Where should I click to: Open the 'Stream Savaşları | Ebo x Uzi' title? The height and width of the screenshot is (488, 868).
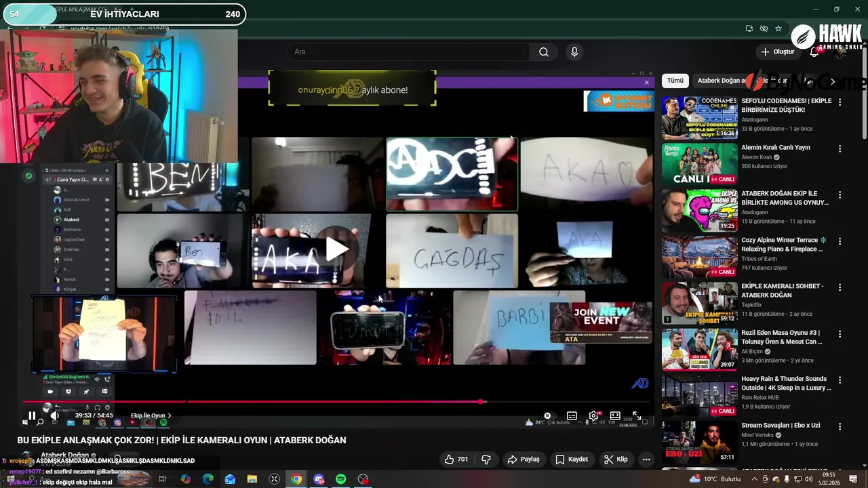click(x=781, y=425)
